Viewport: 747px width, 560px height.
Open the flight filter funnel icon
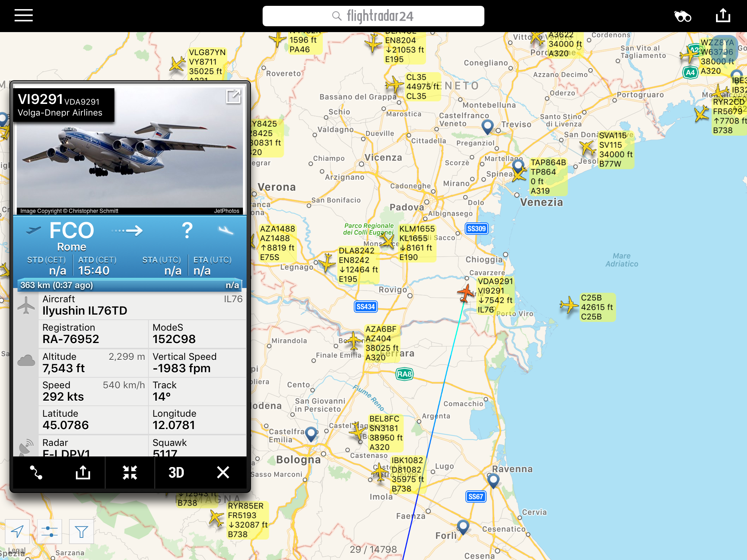point(81,532)
